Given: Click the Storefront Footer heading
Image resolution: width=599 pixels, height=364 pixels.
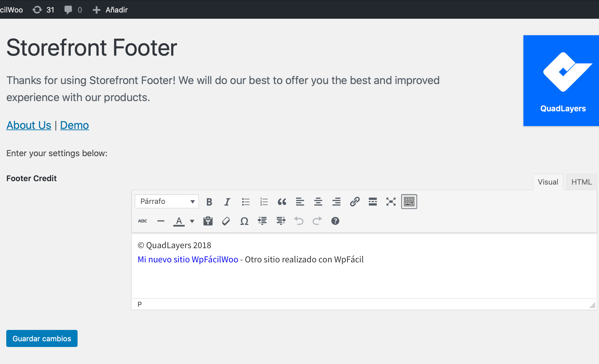Looking at the screenshot, I should coord(92,48).
